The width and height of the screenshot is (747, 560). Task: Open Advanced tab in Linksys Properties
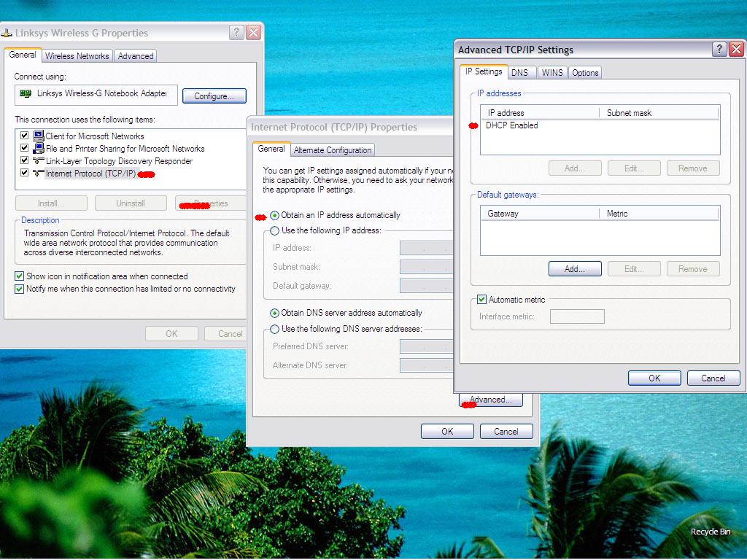click(x=136, y=56)
